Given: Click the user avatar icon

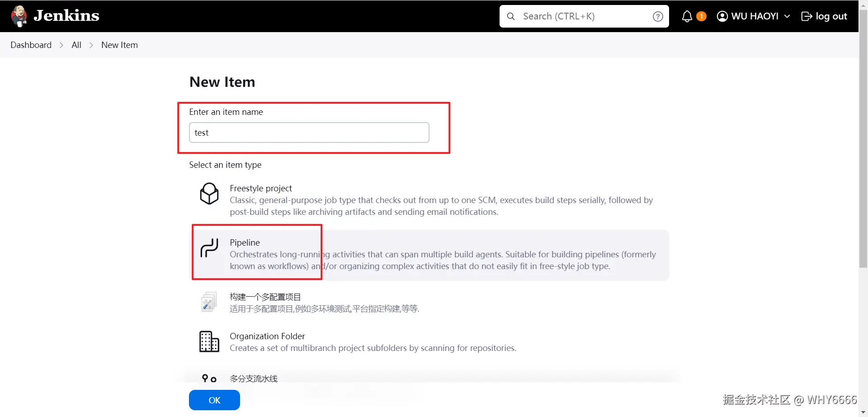Looking at the screenshot, I should tap(722, 16).
